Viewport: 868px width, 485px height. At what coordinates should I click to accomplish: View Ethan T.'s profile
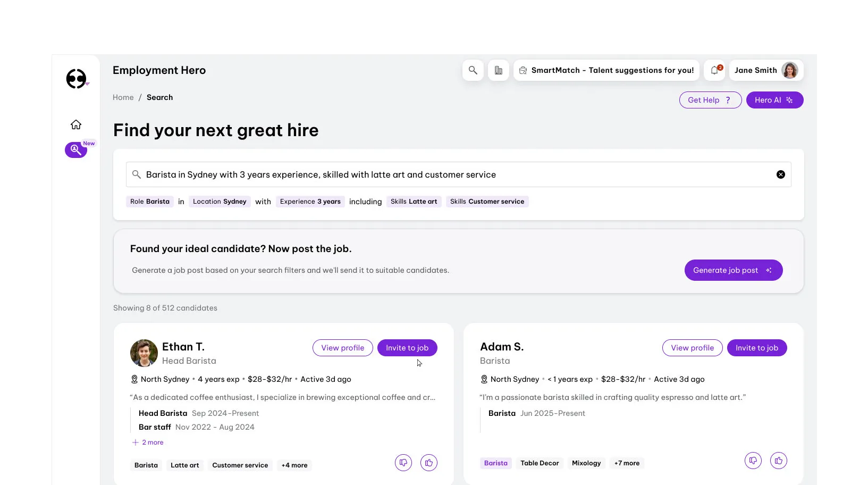click(343, 348)
